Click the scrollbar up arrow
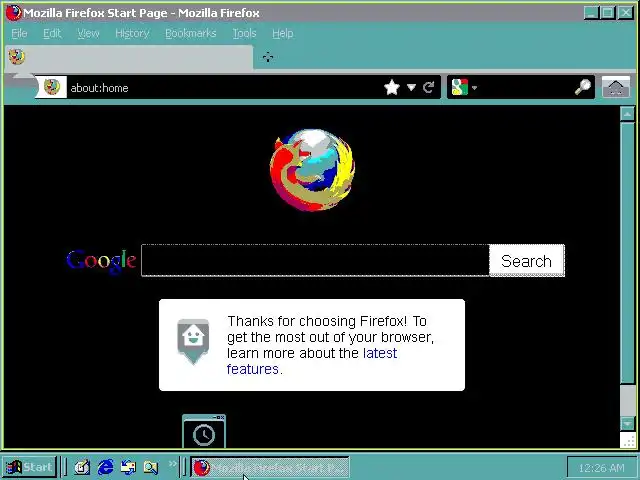 click(627, 114)
